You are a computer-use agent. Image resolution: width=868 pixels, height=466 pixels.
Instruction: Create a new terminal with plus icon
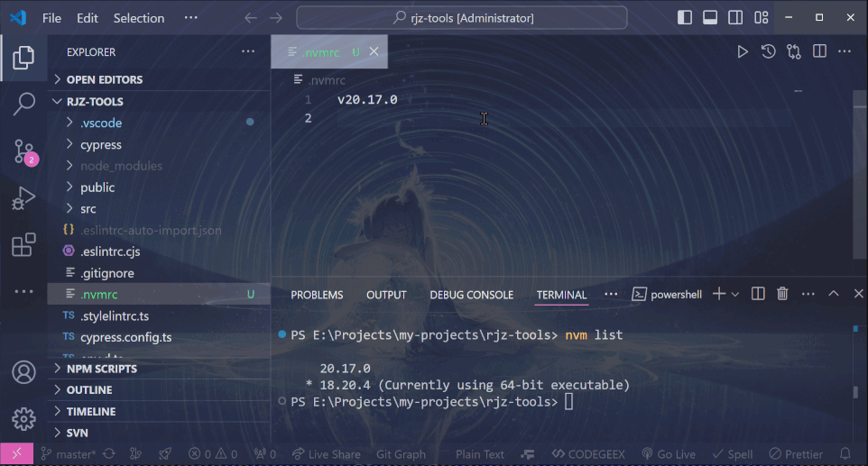point(719,294)
